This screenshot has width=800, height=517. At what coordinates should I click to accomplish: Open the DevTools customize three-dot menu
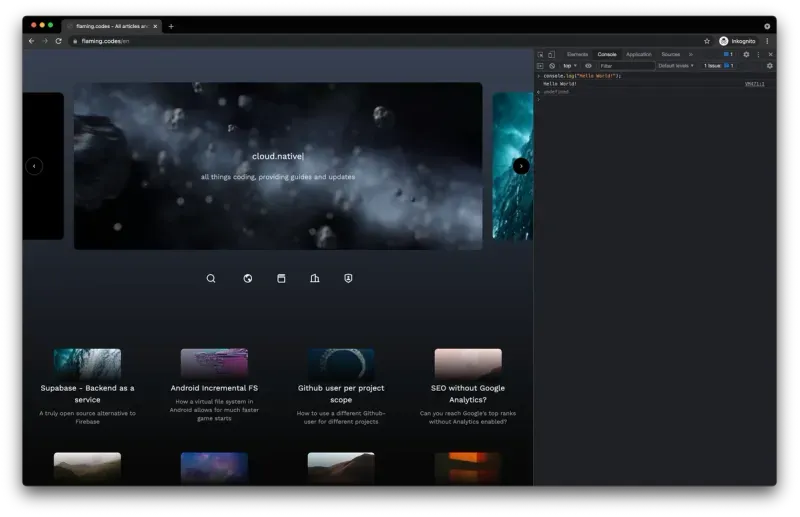[x=758, y=54]
